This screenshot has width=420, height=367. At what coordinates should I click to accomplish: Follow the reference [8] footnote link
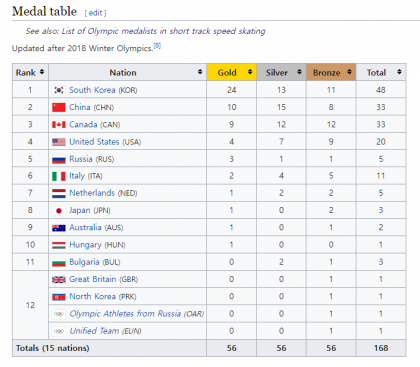point(157,46)
